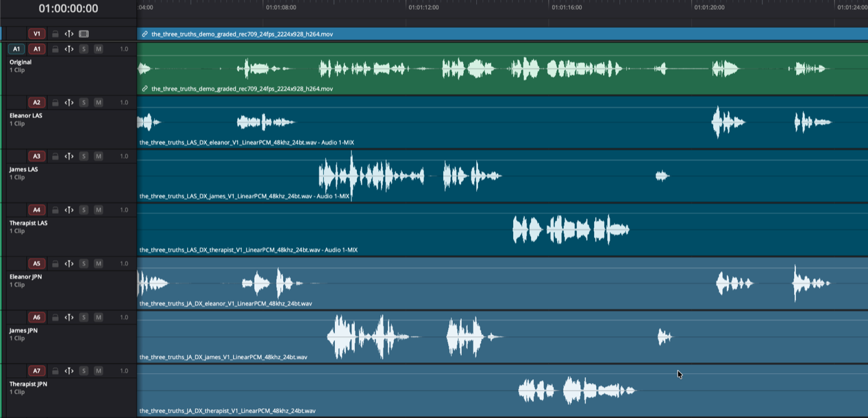868x418 pixels.
Task: Click the blue A1 source patch badge
Action: [16, 49]
